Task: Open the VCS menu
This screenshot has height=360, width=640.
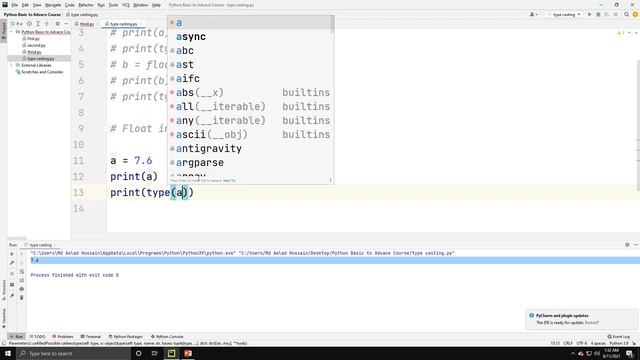Action: point(126,5)
